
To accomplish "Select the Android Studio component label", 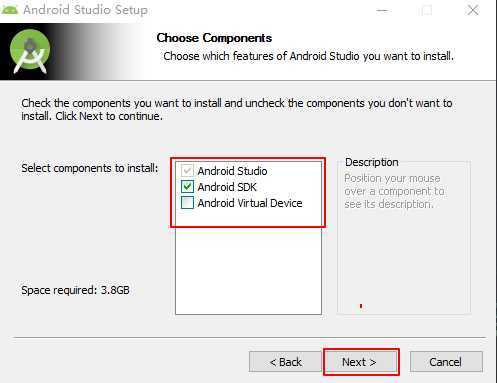I will (x=232, y=171).
